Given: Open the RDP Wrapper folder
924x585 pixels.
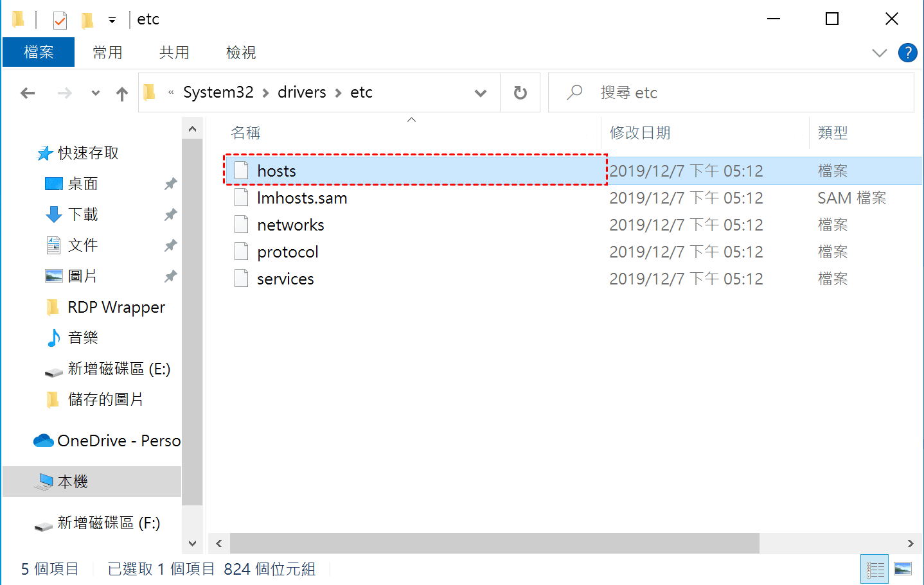Looking at the screenshot, I should (116, 307).
